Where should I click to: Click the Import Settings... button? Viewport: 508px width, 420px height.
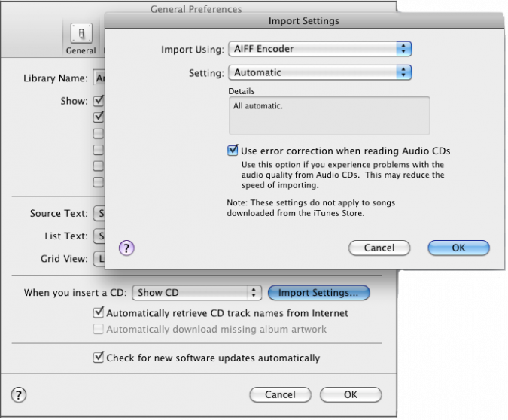click(318, 292)
